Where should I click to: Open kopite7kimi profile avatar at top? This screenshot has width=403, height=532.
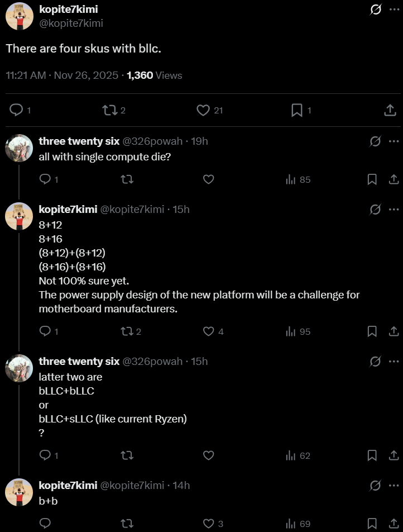[x=19, y=16]
